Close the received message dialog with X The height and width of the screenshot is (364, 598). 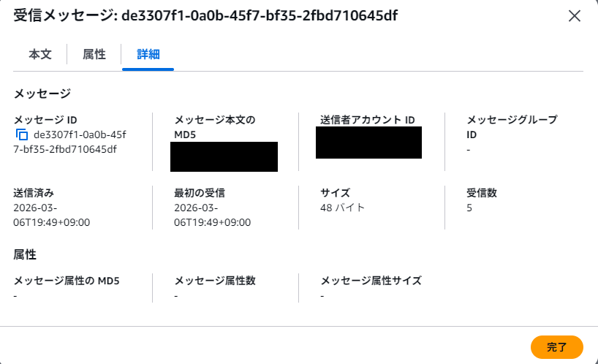(575, 16)
